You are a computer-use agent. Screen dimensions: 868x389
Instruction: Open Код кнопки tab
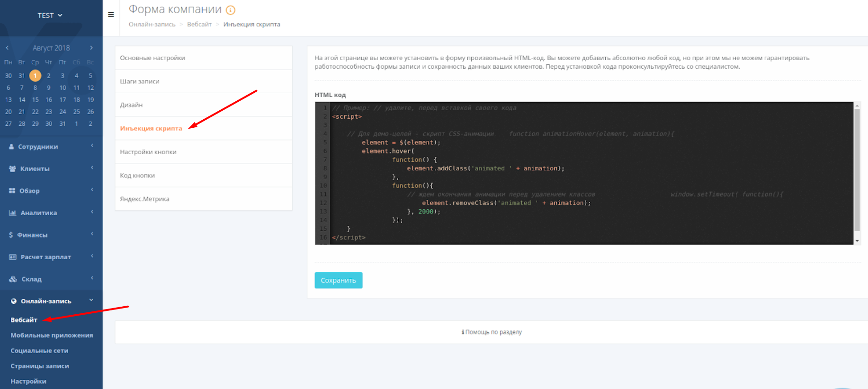click(x=204, y=176)
